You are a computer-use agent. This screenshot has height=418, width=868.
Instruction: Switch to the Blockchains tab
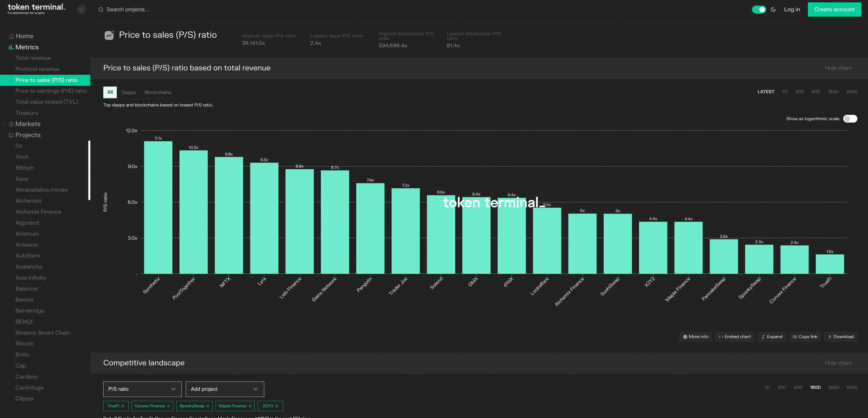[158, 92]
